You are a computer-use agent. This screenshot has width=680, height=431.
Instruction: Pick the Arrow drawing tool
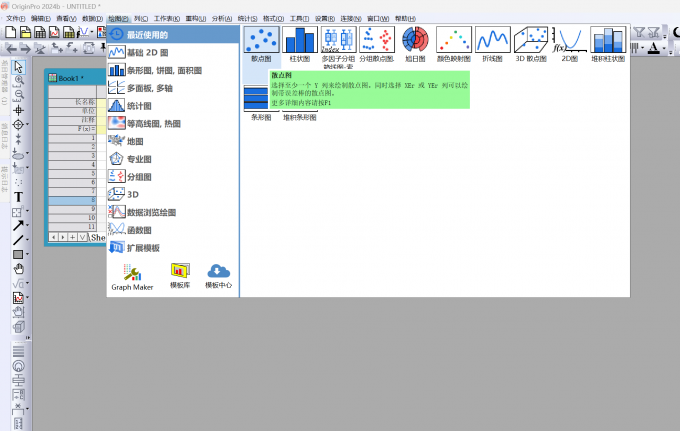pyautogui.click(x=18, y=225)
